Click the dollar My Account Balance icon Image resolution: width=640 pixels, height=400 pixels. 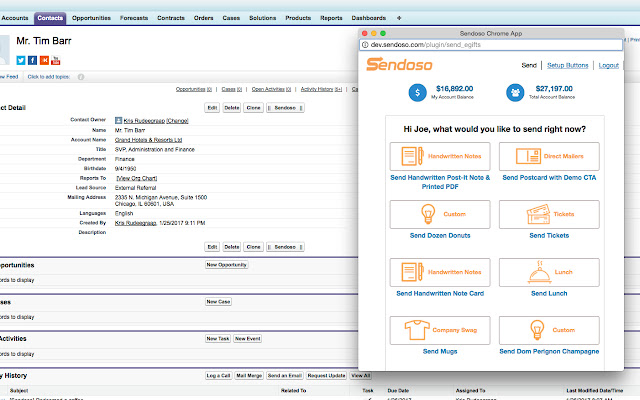click(x=418, y=92)
